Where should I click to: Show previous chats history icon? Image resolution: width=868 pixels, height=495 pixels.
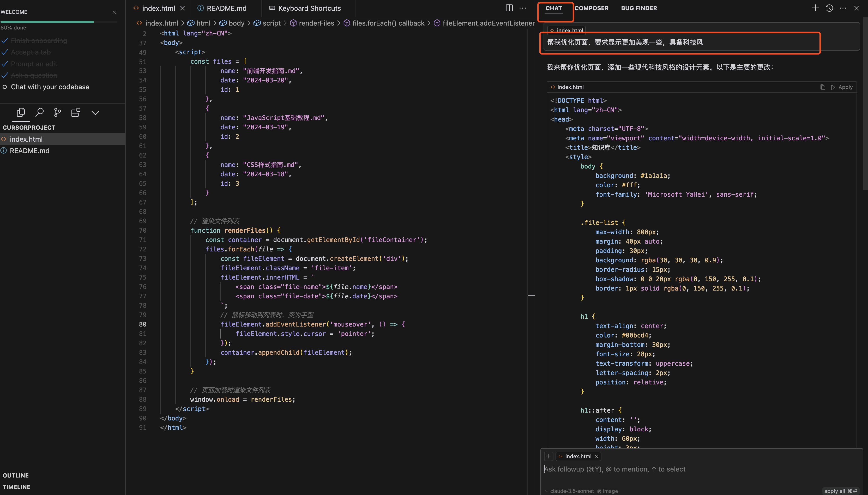pyautogui.click(x=829, y=8)
